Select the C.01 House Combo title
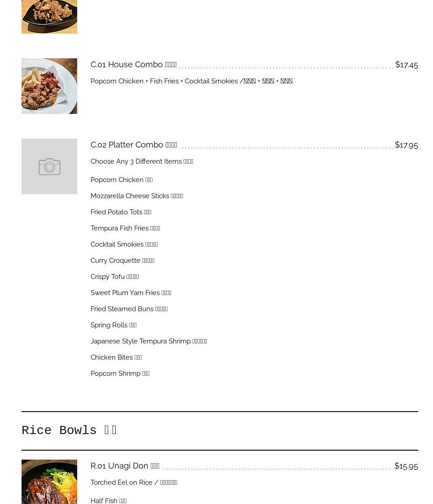The width and height of the screenshot is (433, 504). pos(133,65)
